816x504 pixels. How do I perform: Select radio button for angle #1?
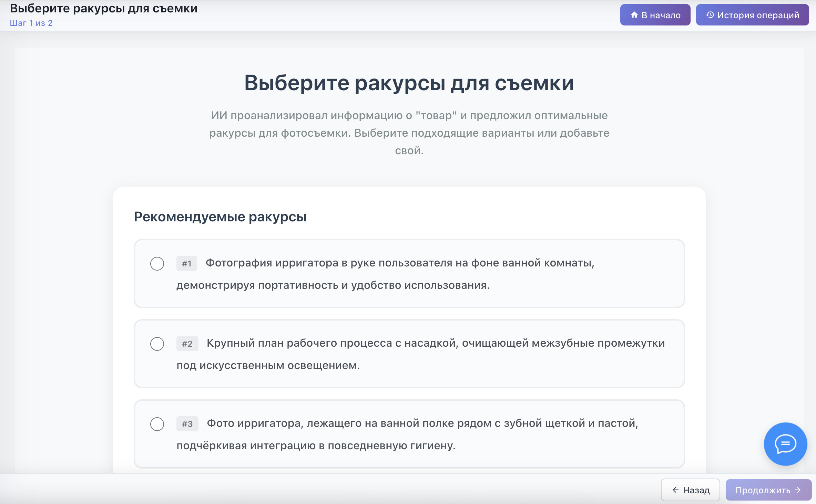157,264
